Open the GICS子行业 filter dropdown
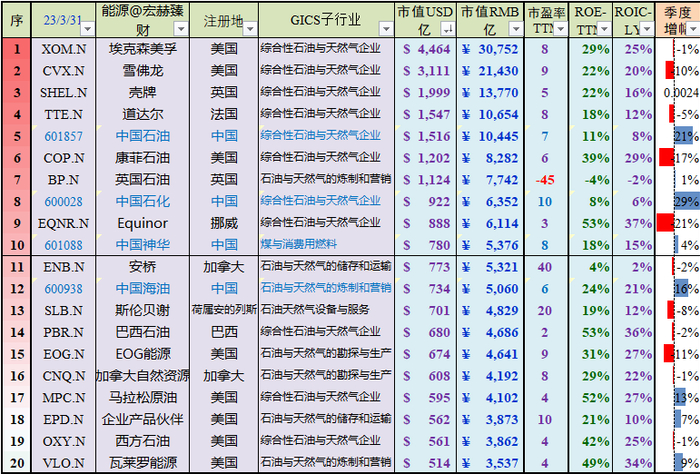 pos(386,29)
